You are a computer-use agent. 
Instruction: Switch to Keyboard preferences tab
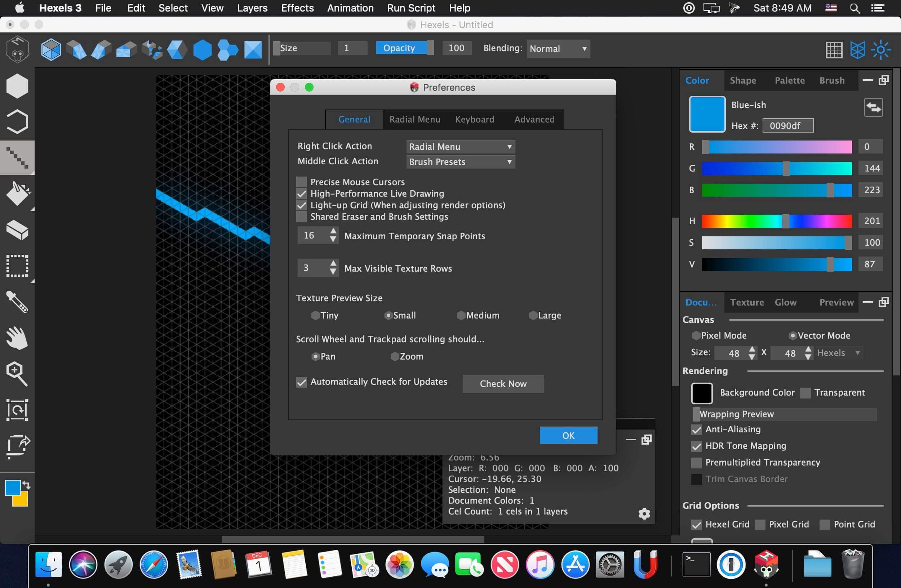[474, 119]
